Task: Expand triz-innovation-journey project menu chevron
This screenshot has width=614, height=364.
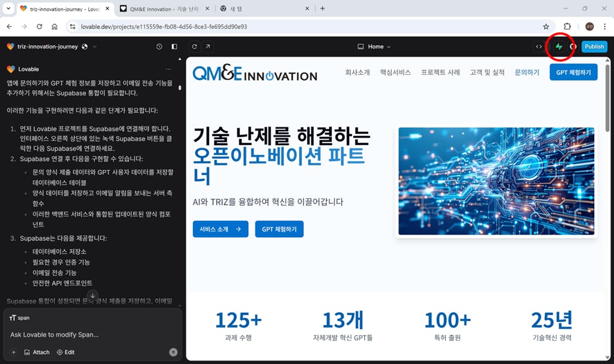Action: tap(94, 47)
